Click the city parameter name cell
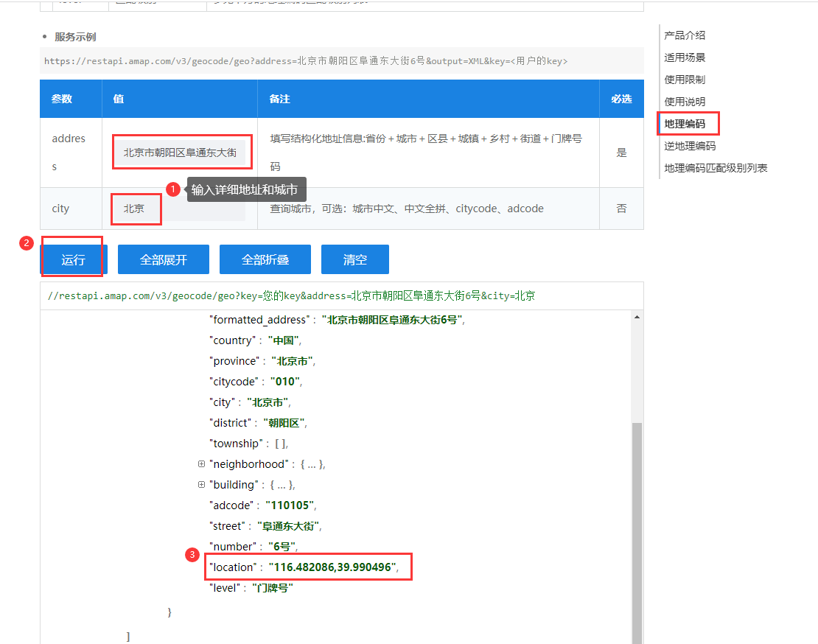The width and height of the screenshot is (818, 644). point(71,209)
